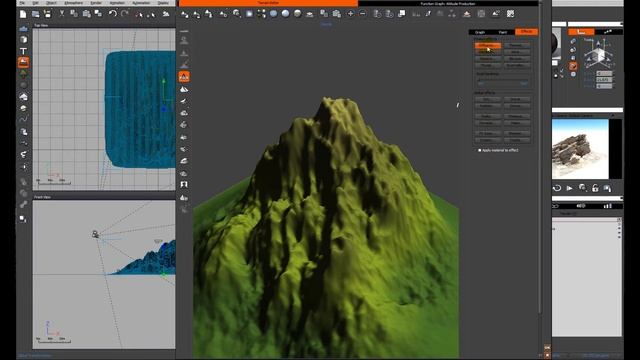Viewport: 640px width, 360px height.
Task: Click the zoom in plus icon in terrain editor
Action: click(x=350, y=14)
